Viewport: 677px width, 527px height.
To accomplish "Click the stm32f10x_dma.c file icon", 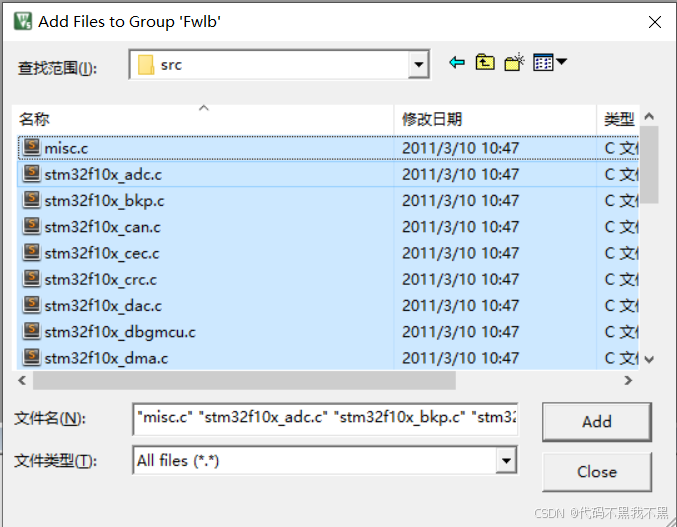I will (x=31, y=358).
